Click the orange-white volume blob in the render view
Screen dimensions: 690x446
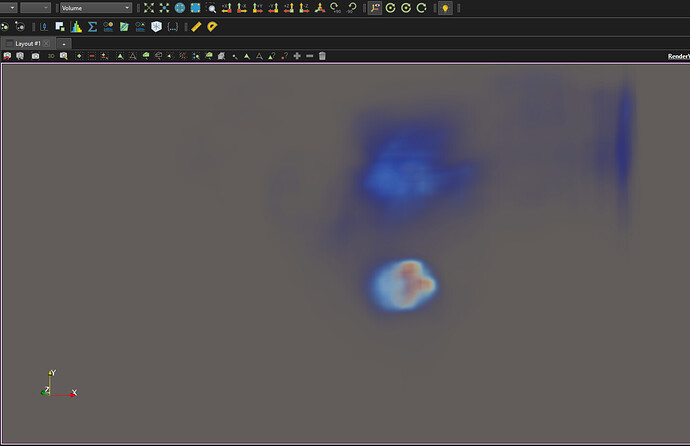tap(404, 284)
